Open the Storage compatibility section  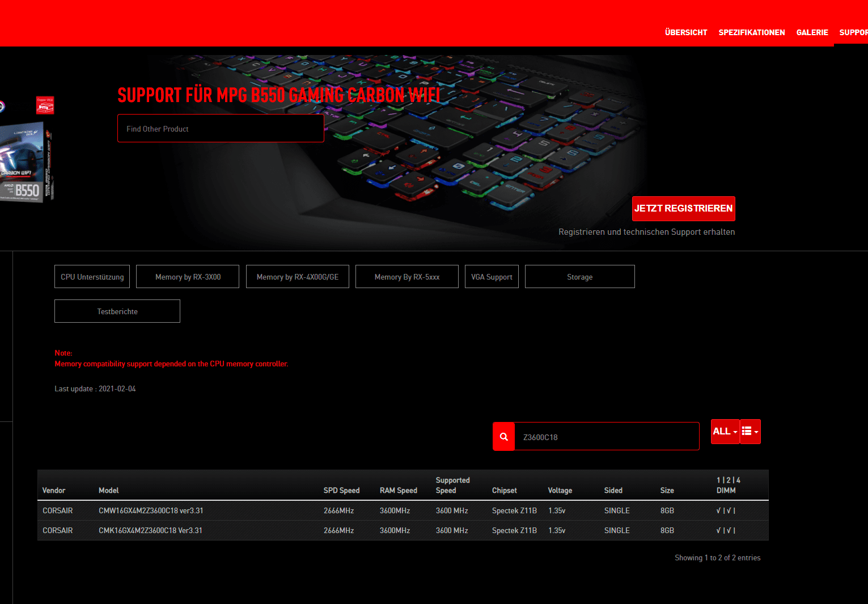pyautogui.click(x=580, y=277)
